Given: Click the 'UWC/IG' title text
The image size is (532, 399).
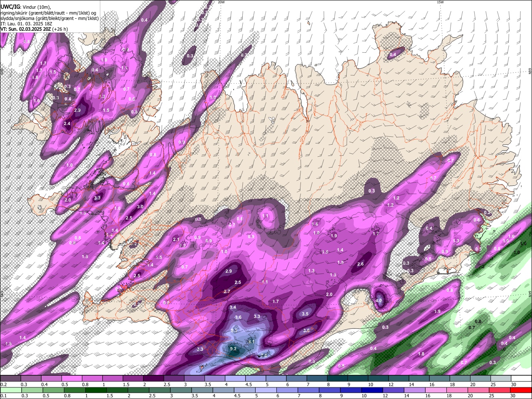Looking at the screenshot, I should click(x=10, y=7).
